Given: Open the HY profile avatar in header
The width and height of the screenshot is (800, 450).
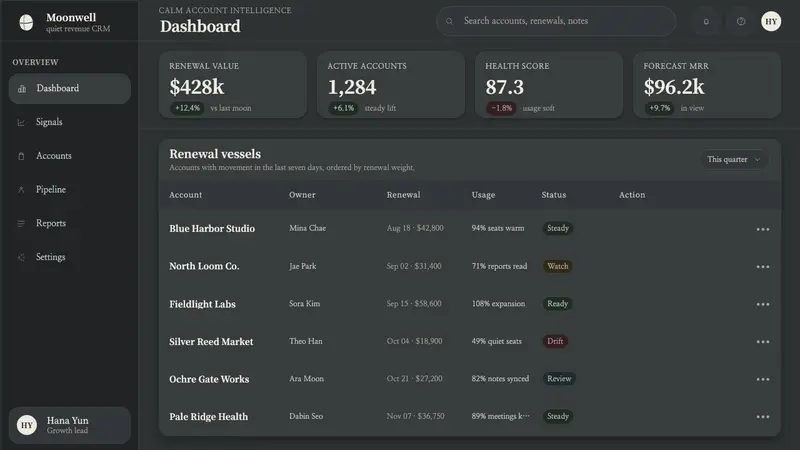Looking at the screenshot, I should pyautogui.click(x=771, y=21).
